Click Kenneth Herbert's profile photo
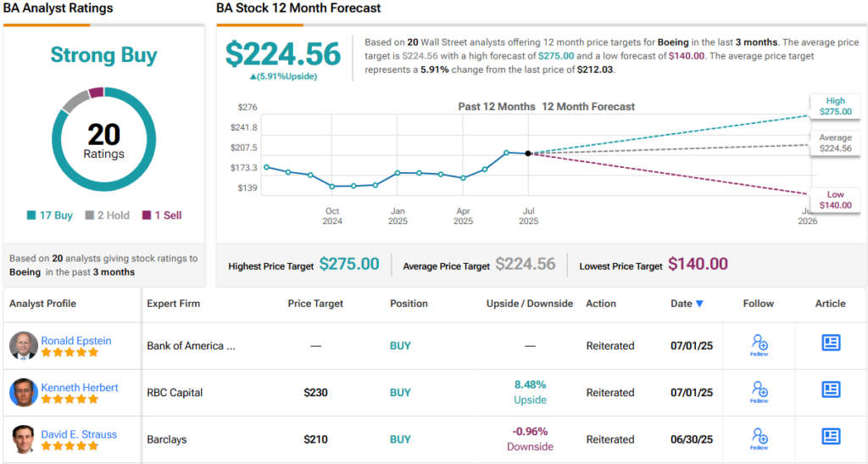The height and width of the screenshot is (464, 868). (x=24, y=393)
